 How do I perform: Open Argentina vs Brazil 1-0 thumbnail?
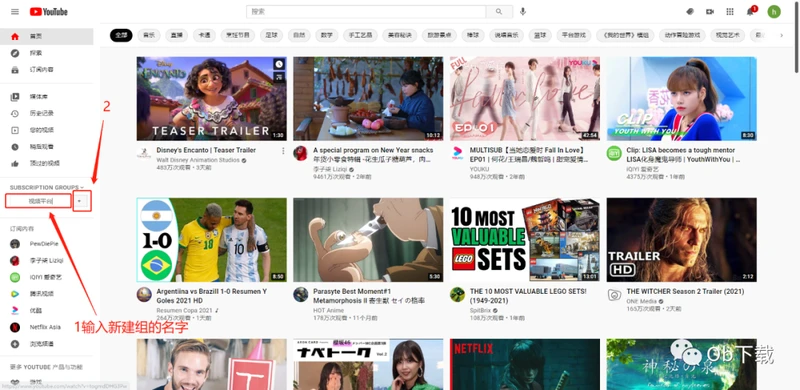click(x=211, y=240)
